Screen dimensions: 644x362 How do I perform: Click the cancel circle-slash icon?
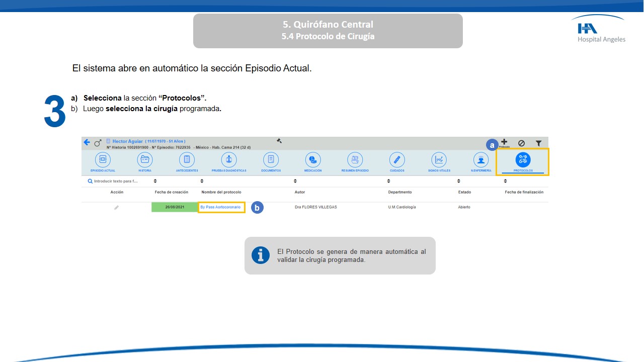tap(521, 143)
